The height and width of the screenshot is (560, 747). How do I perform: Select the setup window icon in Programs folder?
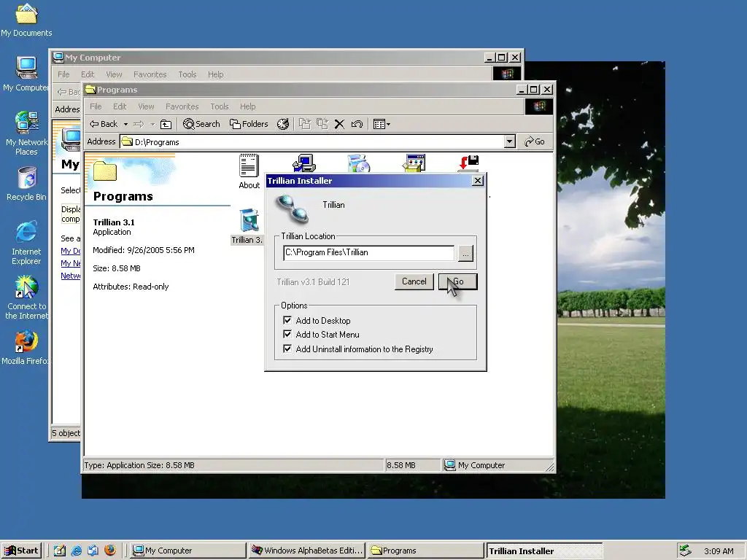pos(414,163)
